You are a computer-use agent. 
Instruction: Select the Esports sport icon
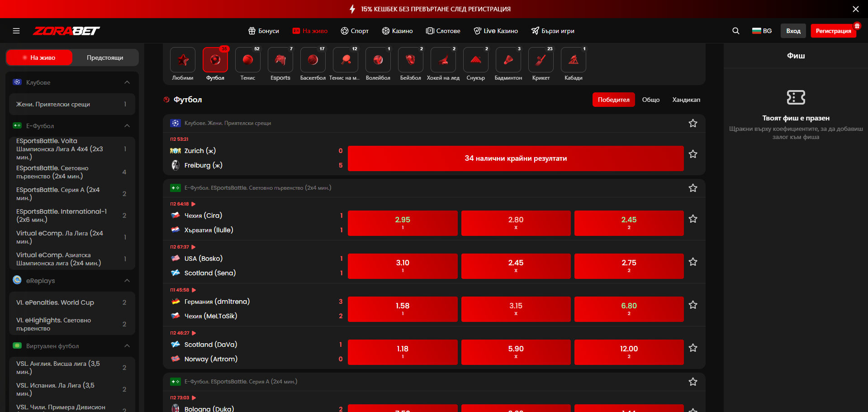click(280, 60)
